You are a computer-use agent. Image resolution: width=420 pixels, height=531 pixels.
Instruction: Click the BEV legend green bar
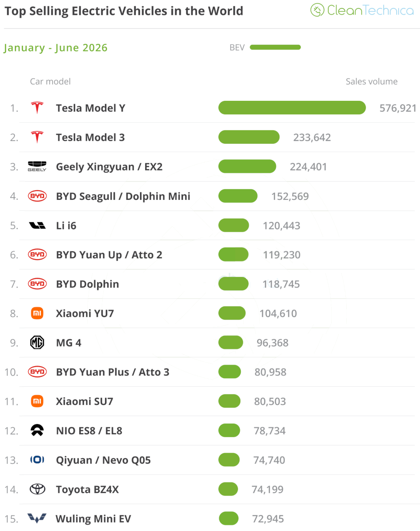[x=275, y=48]
